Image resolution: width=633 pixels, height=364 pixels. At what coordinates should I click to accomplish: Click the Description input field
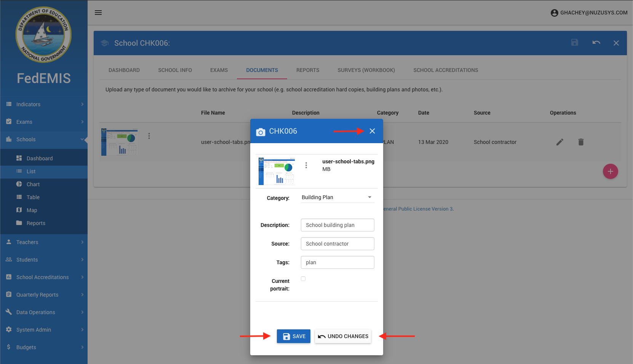click(x=337, y=225)
